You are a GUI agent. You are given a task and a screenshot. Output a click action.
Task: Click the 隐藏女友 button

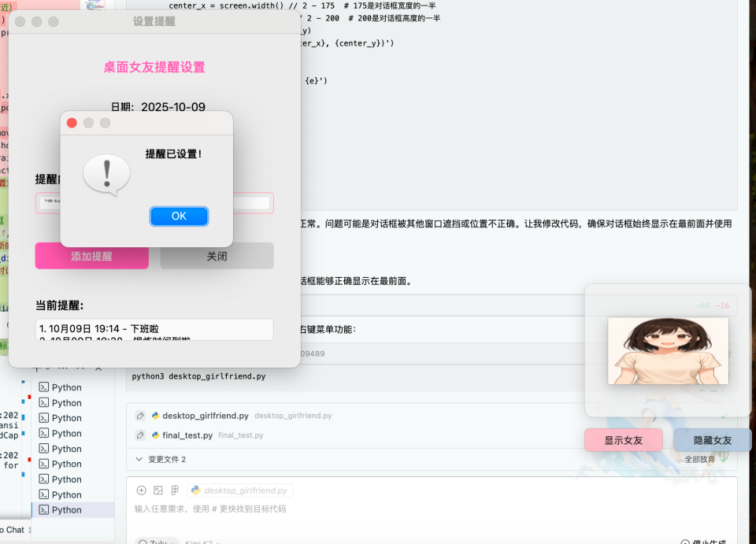coord(713,440)
